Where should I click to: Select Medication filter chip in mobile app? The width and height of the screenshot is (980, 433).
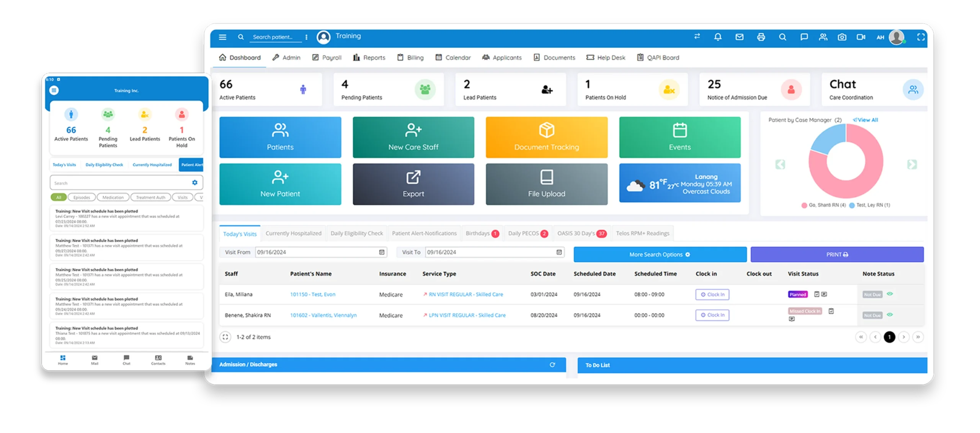click(113, 197)
